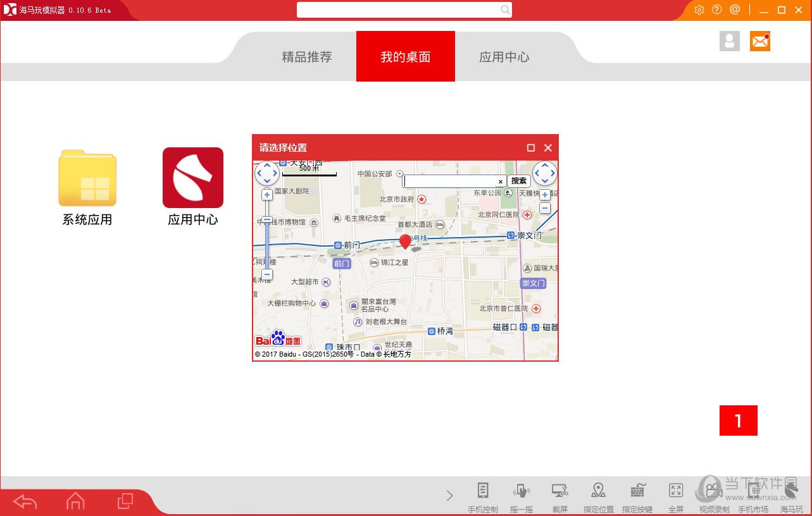Show recent apps with the overlapping squares icon
The image size is (812, 516).
pyautogui.click(x=125, y=501)
